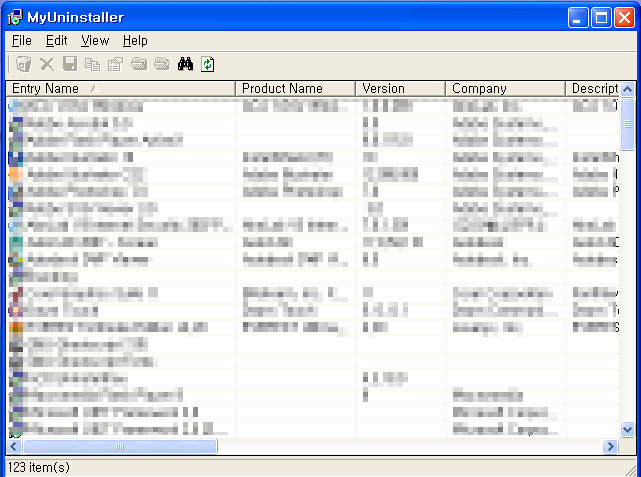This screenshot has height=477, width=641.
Task: Click the Uninstall selected software trash icon
Action: tap(24, 64)
